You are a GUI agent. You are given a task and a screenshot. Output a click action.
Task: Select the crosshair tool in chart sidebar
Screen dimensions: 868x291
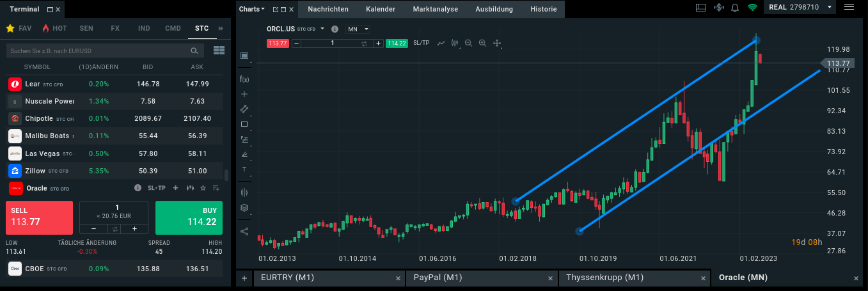pyautogui.click(x=244, y=94)
